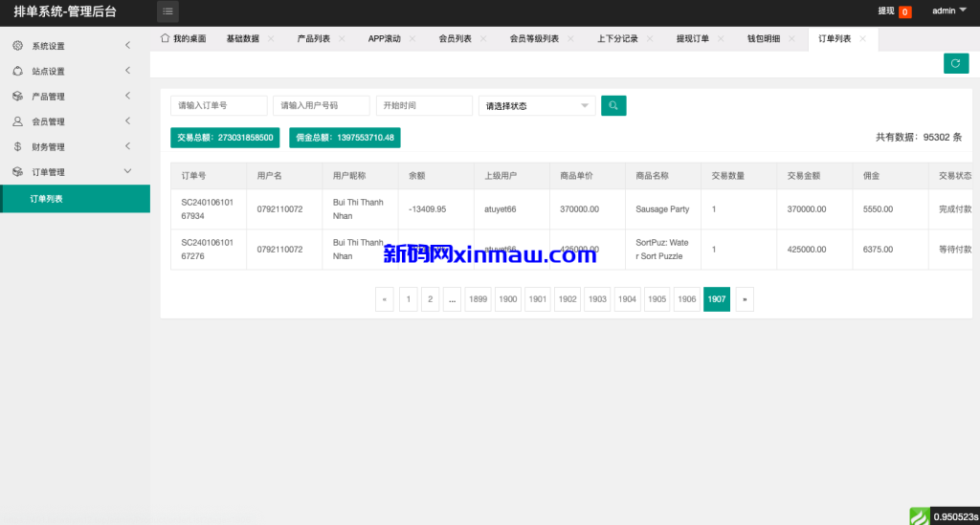Focus the 请输入订单号 input field
The width and height of the screenshot is (980, 525).
[x=219, y=105]
